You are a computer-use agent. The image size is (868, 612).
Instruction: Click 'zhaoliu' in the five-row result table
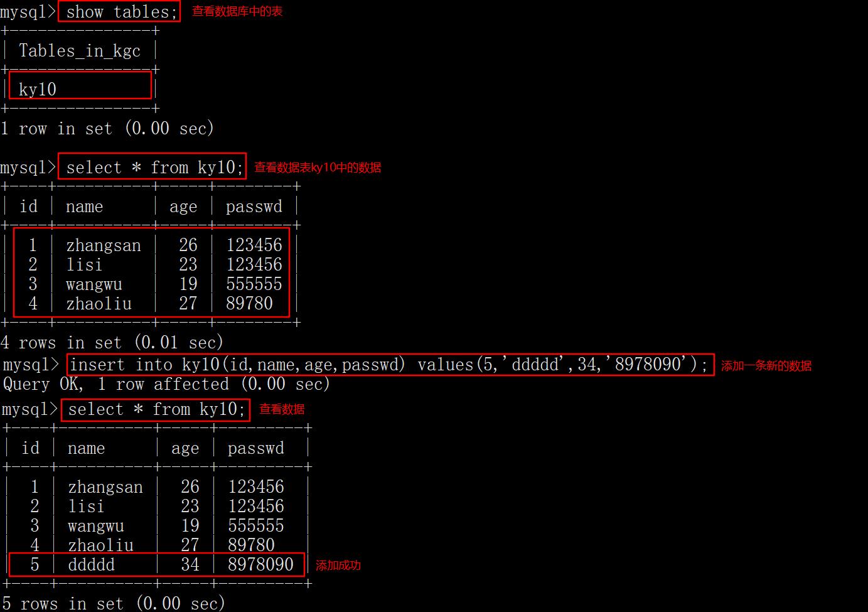tap(100, 545)
